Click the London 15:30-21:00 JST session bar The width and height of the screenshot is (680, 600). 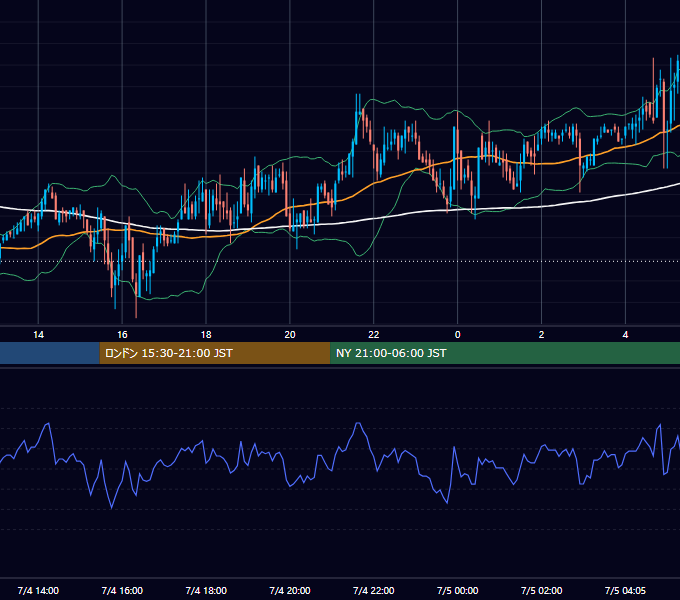coord(215,353)
